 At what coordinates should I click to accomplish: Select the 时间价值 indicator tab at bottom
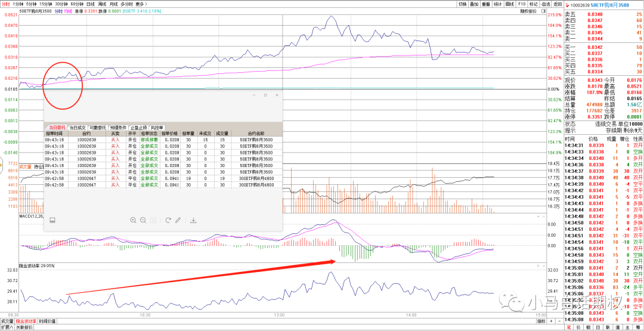pos(47,321)
